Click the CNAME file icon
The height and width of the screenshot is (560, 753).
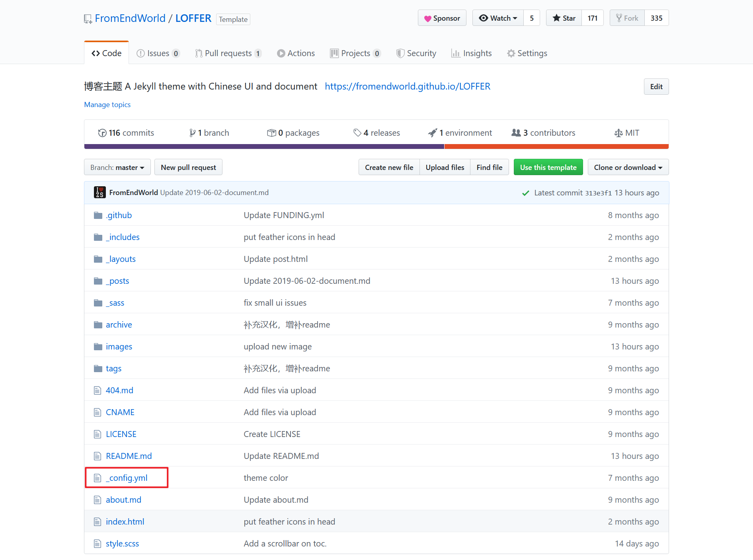tap(98, 412)
